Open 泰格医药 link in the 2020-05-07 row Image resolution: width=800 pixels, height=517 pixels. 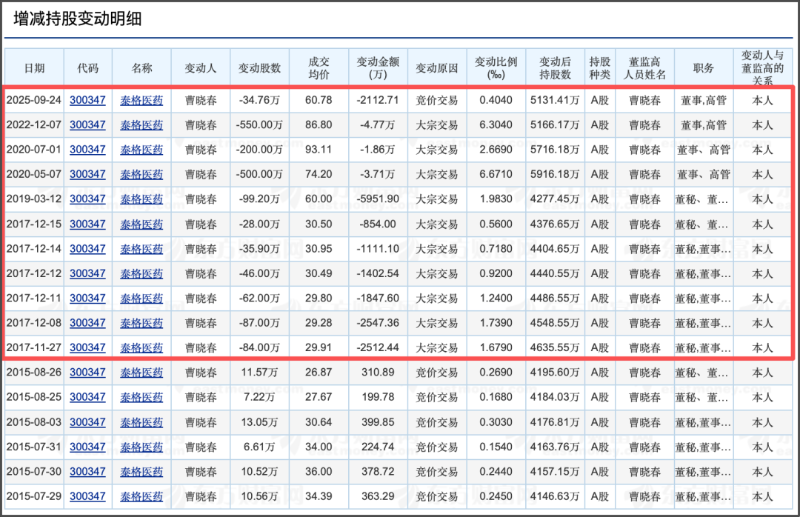coord(142,175)
